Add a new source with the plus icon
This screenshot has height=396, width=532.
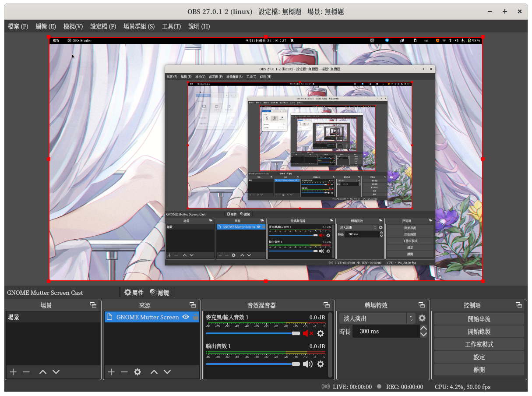111,372
